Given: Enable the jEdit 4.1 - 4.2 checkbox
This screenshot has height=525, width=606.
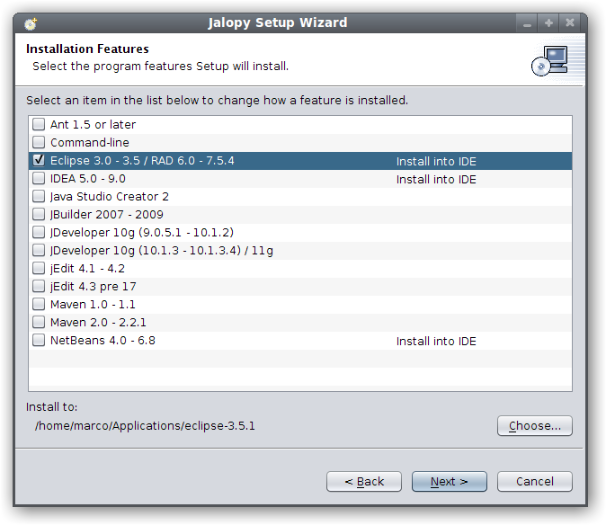Looking at the screenshot, I should pos(38,268).
